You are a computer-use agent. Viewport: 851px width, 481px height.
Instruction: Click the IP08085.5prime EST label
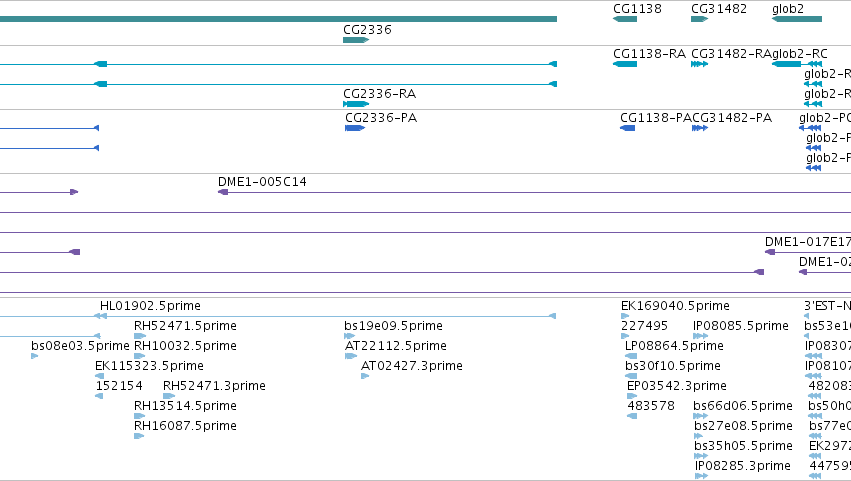[741, 326]
